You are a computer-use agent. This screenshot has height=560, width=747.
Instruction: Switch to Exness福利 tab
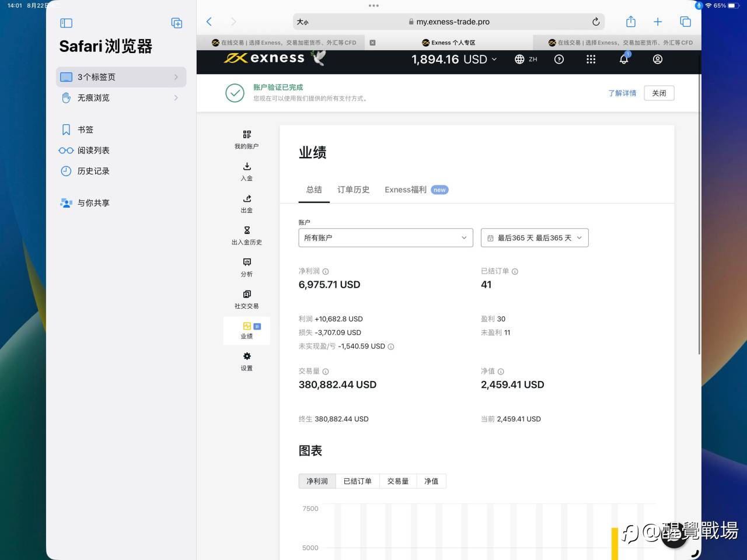pyautogui.click(x=416, y=190)
